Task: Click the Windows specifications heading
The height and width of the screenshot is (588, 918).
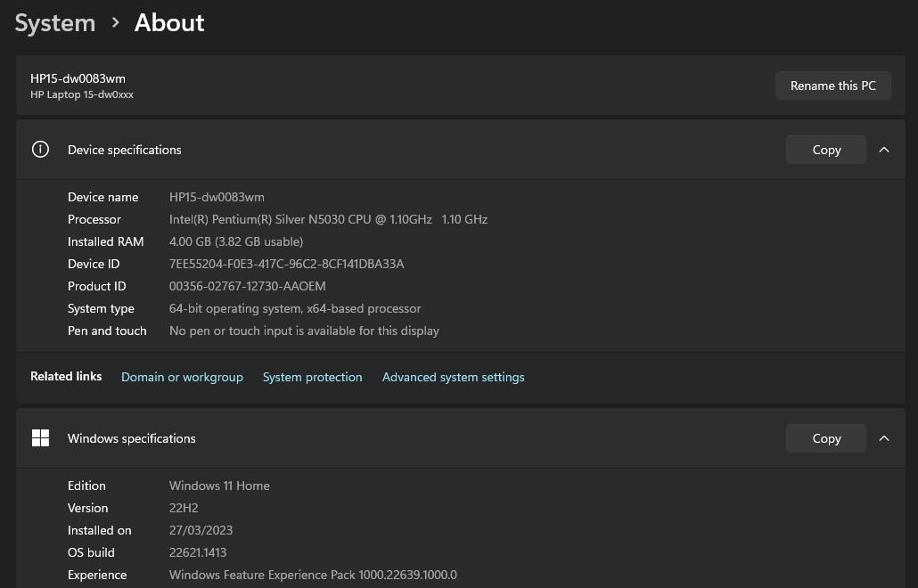Action: pyautogui.click(x=132, y=438)
